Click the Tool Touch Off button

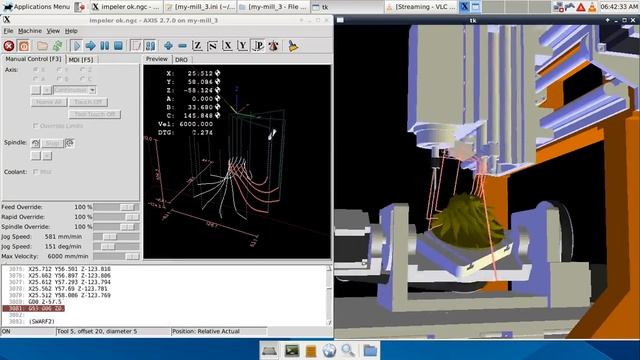(95, 114)
